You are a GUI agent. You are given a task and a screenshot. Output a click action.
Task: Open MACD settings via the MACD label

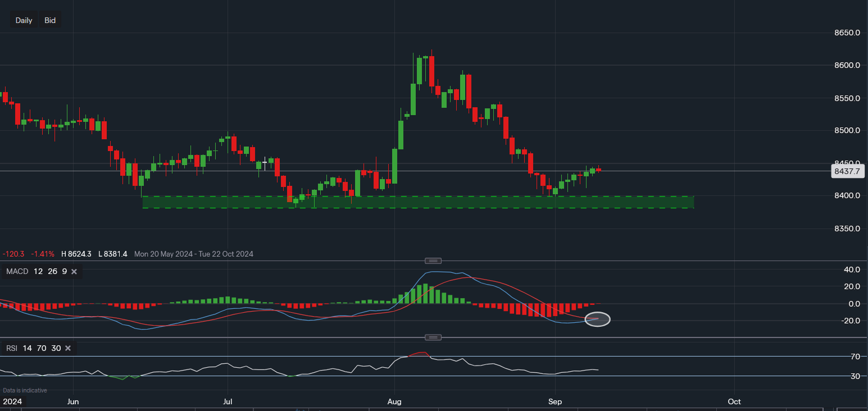[x=17, y=272]
